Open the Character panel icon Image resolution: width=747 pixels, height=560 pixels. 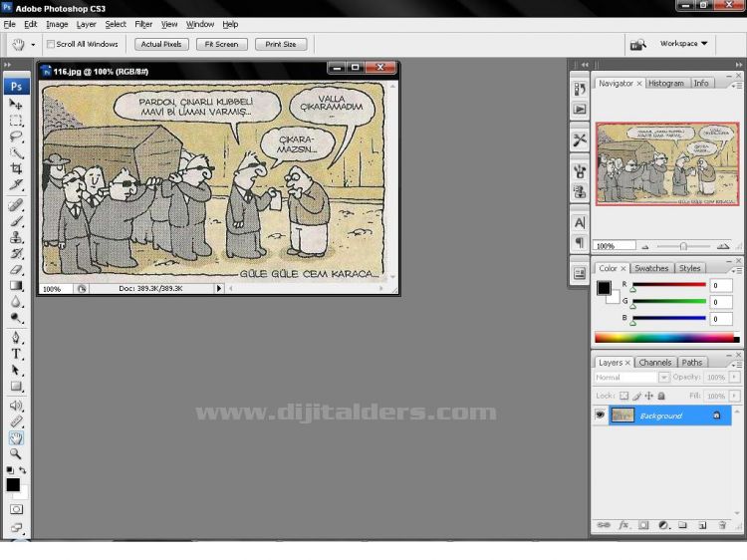pyautogui.click(x=580, y=222)
